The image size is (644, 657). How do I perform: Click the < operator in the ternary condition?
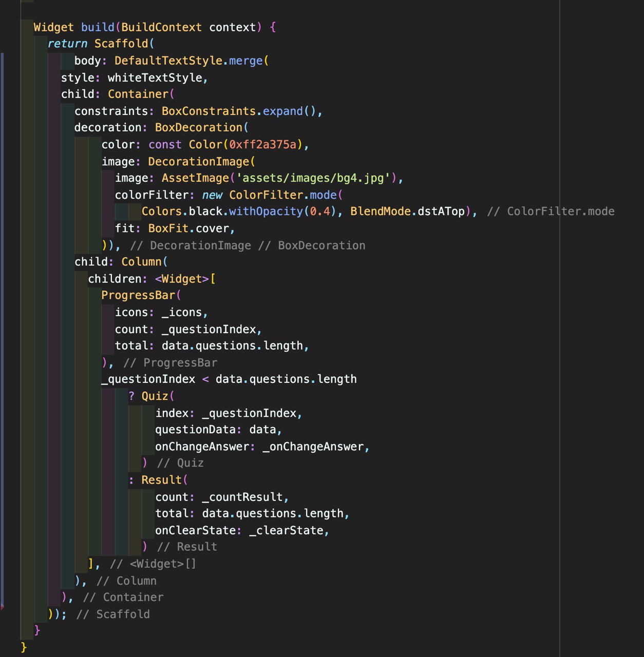(205, 379)
